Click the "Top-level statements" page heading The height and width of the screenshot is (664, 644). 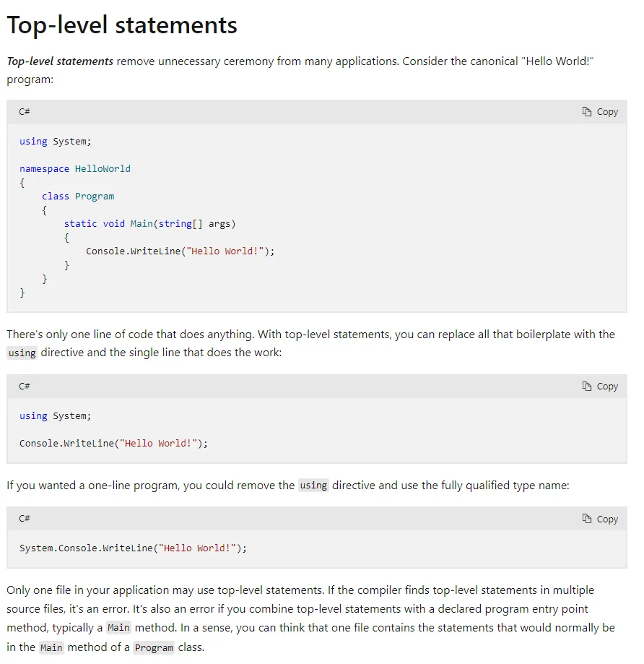pyautogui.click(x=122, y=25)
